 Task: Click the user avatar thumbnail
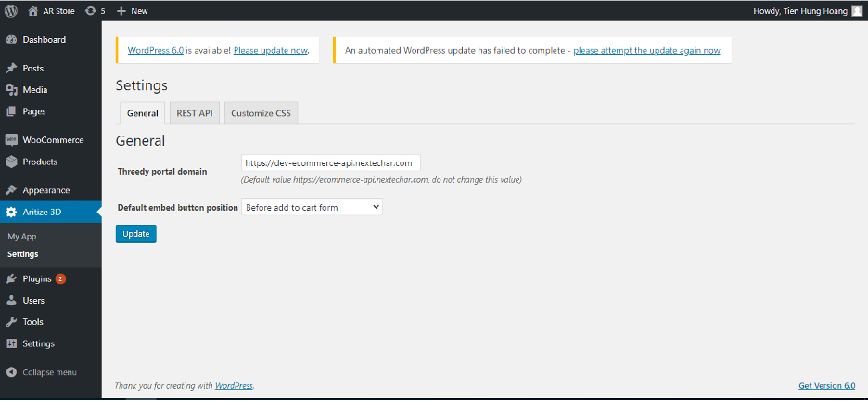click(x=856, y=11)
